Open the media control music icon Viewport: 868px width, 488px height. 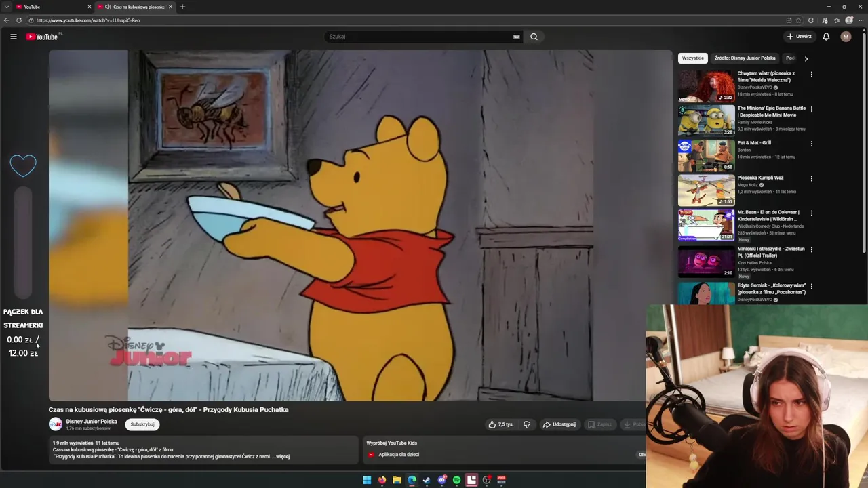(824, 20)
